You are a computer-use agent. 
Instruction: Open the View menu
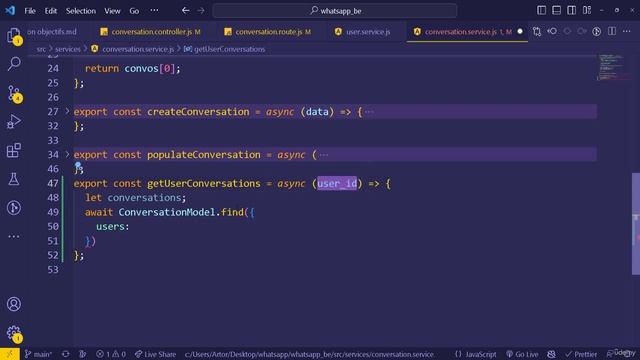(112, 11)
